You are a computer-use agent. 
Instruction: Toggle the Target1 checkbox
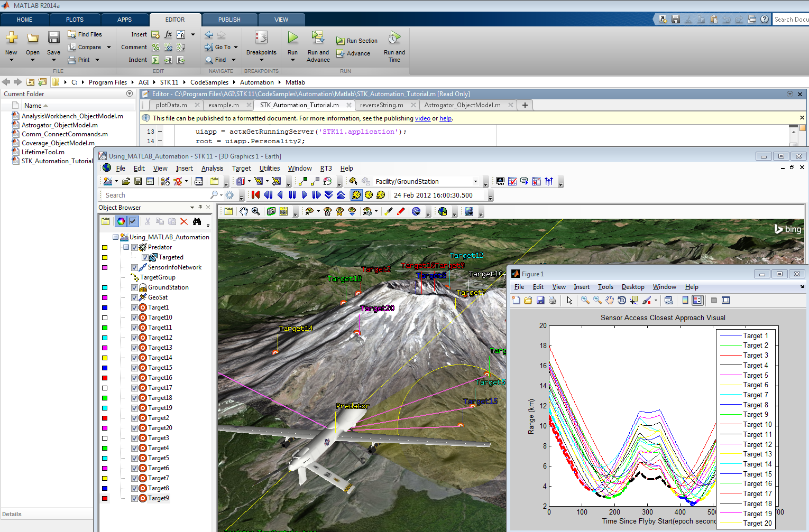pos(134,307)
